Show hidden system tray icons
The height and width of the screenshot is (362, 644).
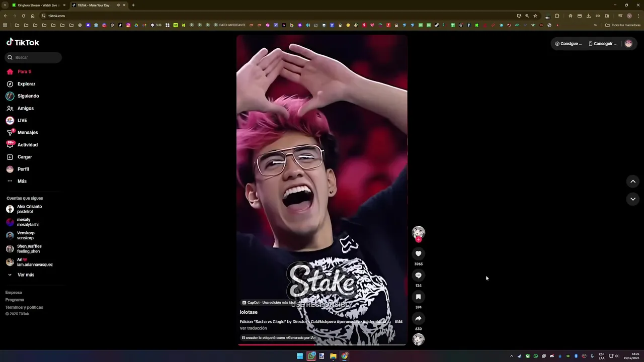[x=512, y=356]
